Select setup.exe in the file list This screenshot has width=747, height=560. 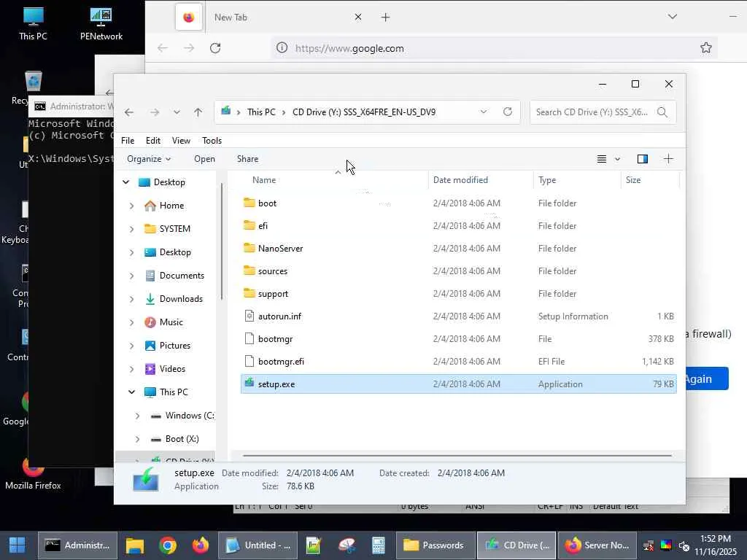pos(458,384)
